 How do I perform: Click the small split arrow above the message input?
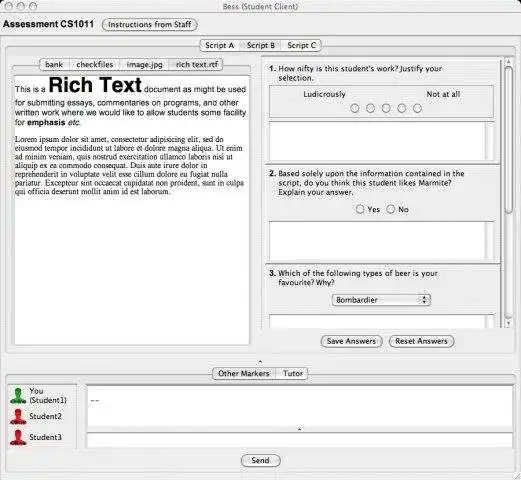[299, 429]
